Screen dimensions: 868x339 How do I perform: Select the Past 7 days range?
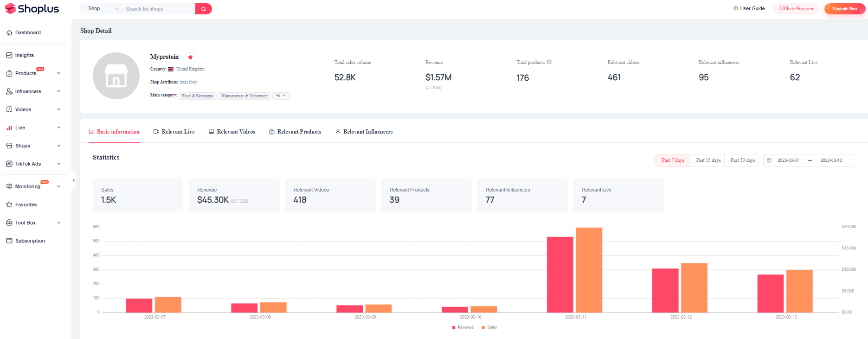point(673,160)
